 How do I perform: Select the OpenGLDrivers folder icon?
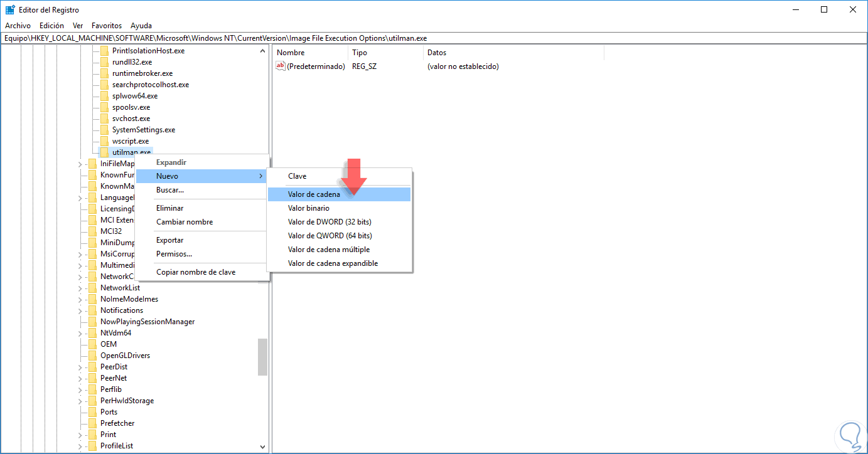93,356
